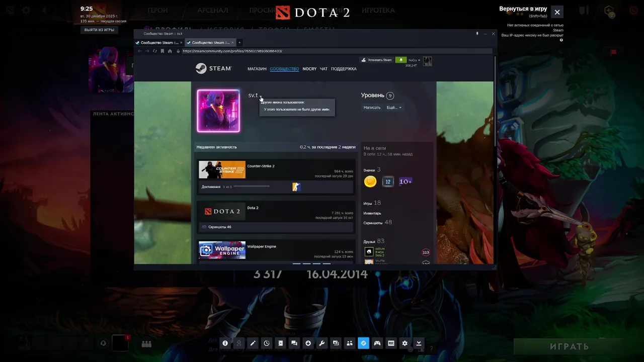
Task: Click the Counter-Strike 2 achievement icon
Action: point(296,187)
